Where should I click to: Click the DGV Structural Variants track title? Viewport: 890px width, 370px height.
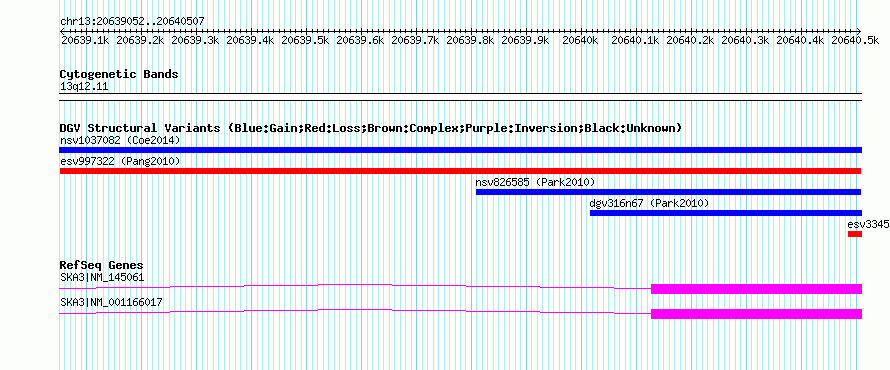tap(370, 128)
